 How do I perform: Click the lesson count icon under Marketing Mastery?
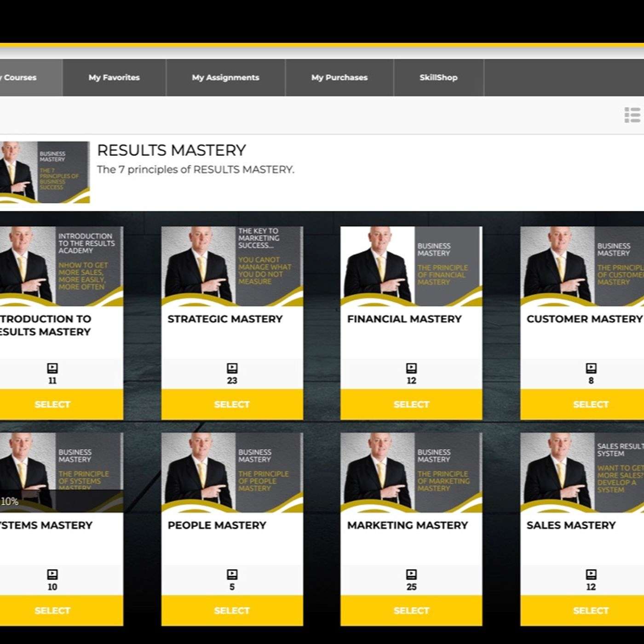[411, 574]
